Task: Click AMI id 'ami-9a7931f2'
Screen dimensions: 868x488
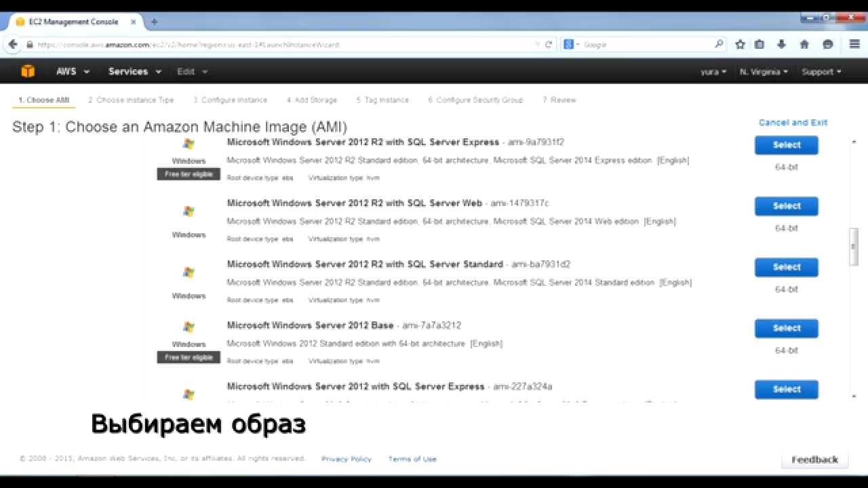Action: [536, 142]
